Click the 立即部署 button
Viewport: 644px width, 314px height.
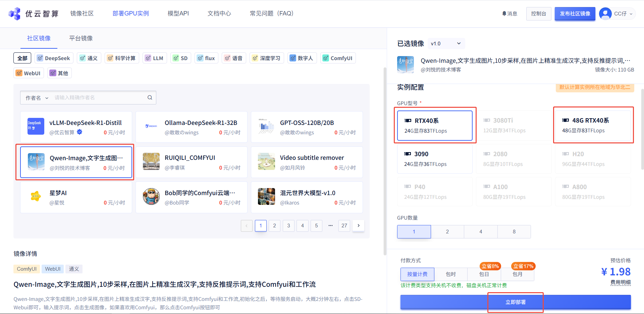pyautogui.click(x=516, y=302)
